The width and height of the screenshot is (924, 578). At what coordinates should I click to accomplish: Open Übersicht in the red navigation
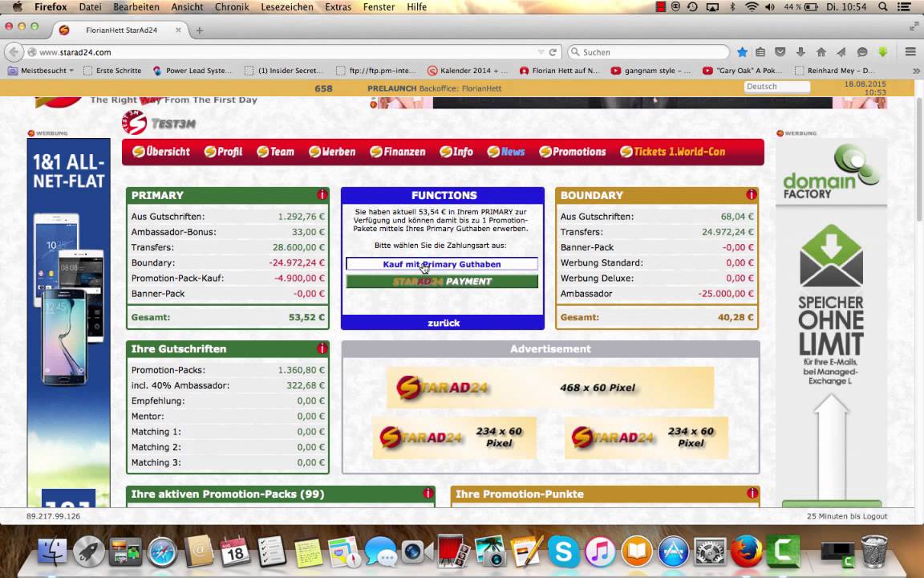(x=161, y=152)
